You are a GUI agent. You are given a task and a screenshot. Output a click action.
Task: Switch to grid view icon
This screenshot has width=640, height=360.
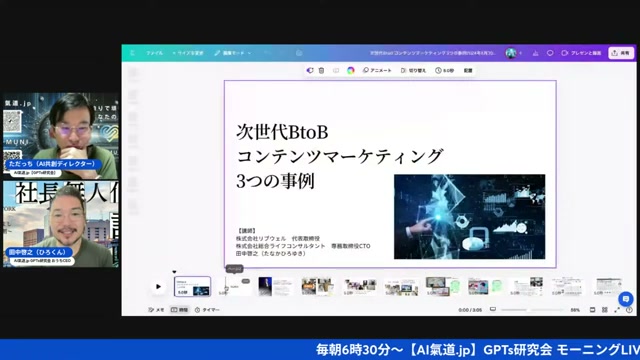[x=604, y=310]
